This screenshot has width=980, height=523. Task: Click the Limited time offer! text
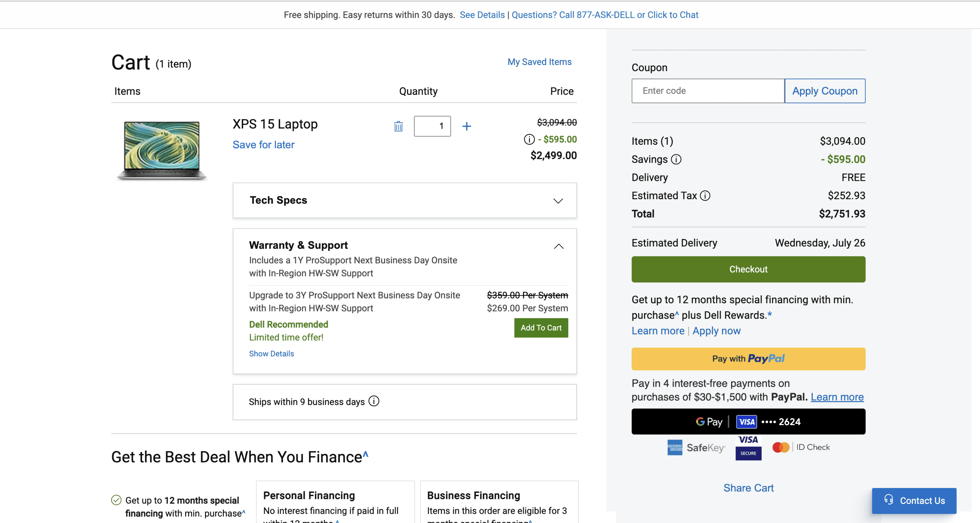click(x=286, y=337)
